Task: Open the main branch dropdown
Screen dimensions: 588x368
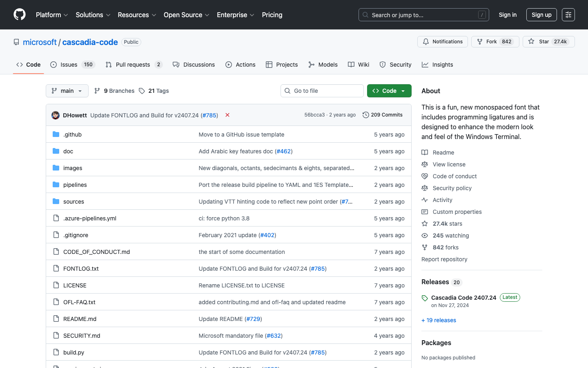Action: coord(67,91)
